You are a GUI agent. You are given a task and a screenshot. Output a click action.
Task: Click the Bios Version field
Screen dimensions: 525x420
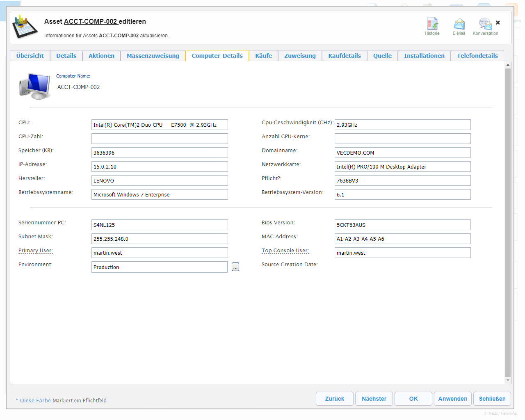click(403, 225)
